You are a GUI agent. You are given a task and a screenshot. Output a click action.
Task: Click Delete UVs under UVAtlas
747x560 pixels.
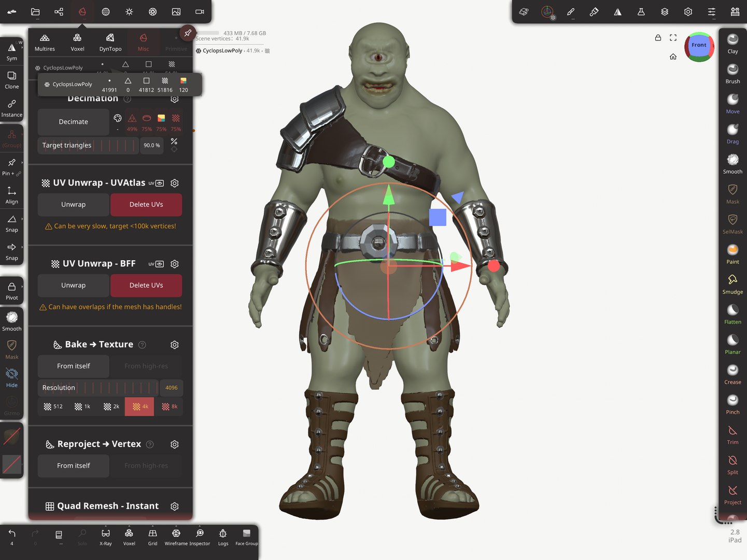coord(146,205)
